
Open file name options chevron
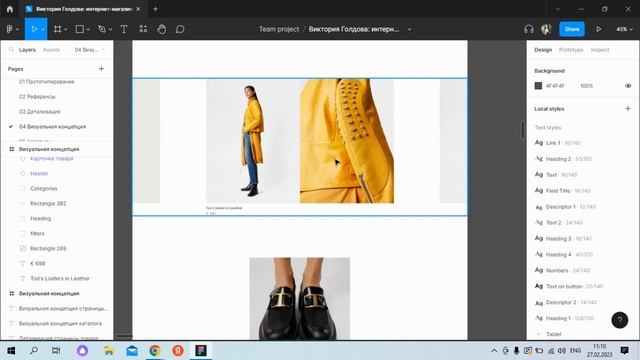pos(409,29)
